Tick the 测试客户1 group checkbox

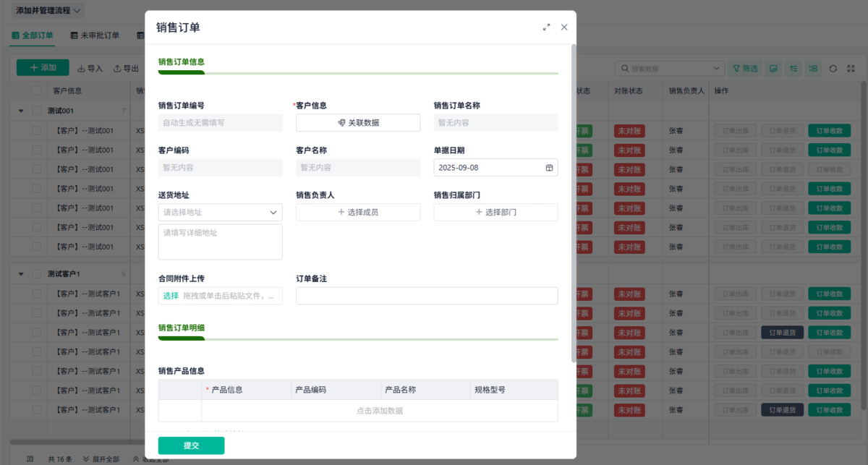click(36, 274)
